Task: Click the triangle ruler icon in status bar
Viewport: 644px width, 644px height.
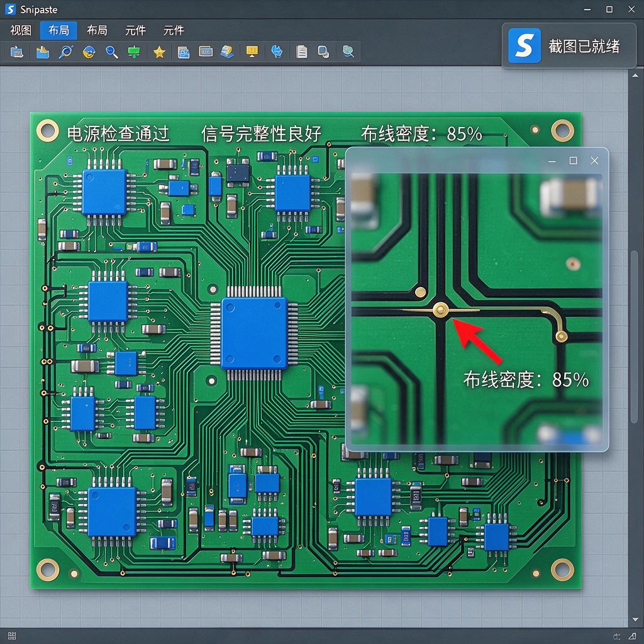Action: (x=633, y=636)
